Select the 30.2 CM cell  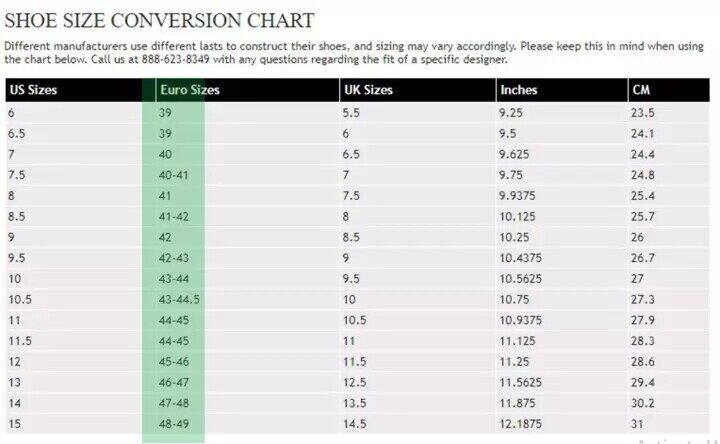coord(643,402)
